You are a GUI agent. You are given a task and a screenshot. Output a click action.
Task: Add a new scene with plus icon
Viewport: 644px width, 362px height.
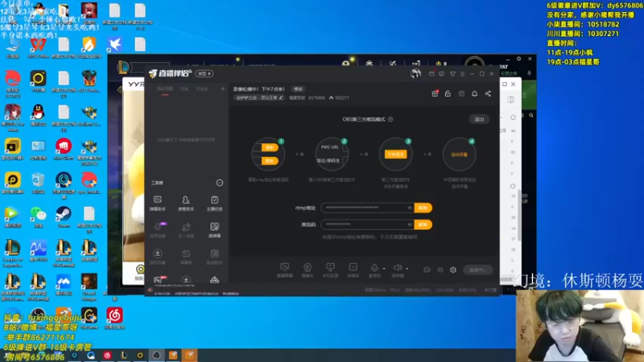coord(223,88)
